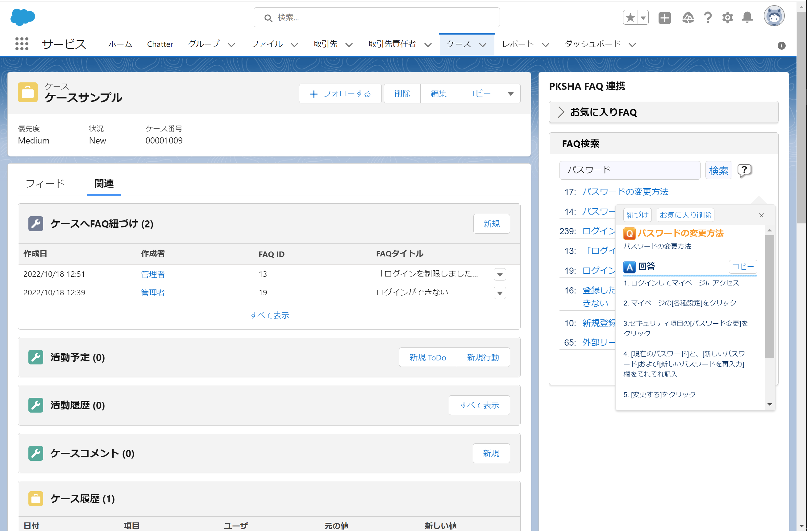The image size is (807, 532).
Task: Click the FAQ search input field
Action: (629, 170)
